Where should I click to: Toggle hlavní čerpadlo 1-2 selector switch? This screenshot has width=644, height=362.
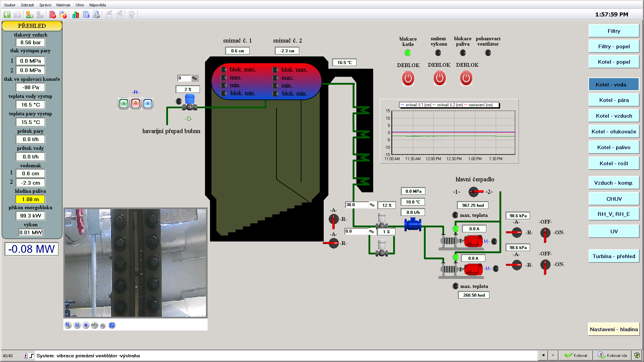tap(474, 192)
